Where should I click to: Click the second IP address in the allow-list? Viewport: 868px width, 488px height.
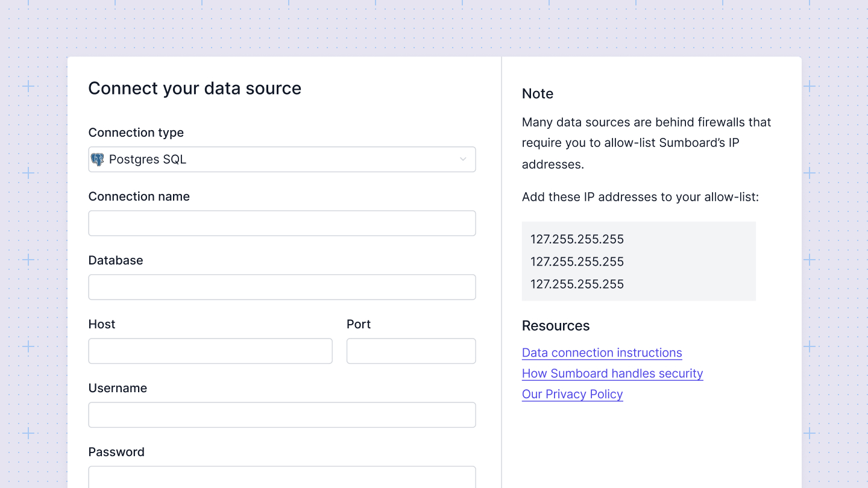[x=577, y=261]
